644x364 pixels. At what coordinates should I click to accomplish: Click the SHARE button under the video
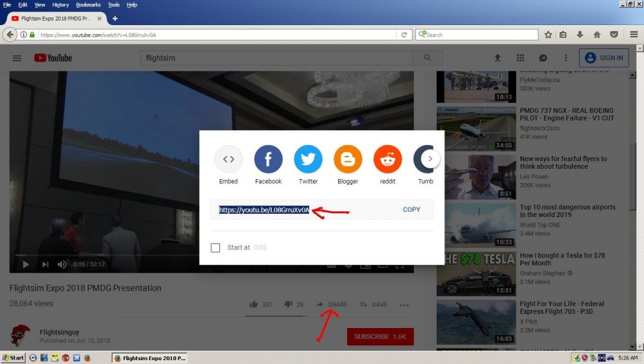(332, 305)
